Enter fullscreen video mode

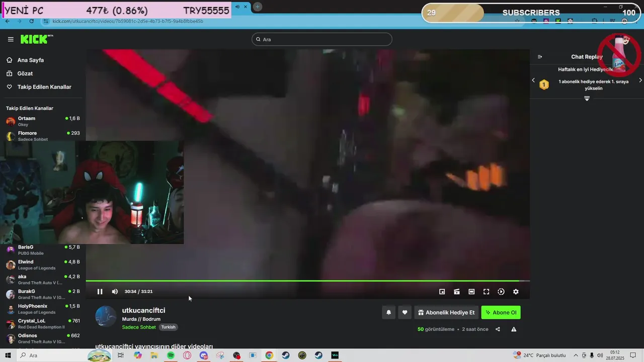tap(487, 292)
